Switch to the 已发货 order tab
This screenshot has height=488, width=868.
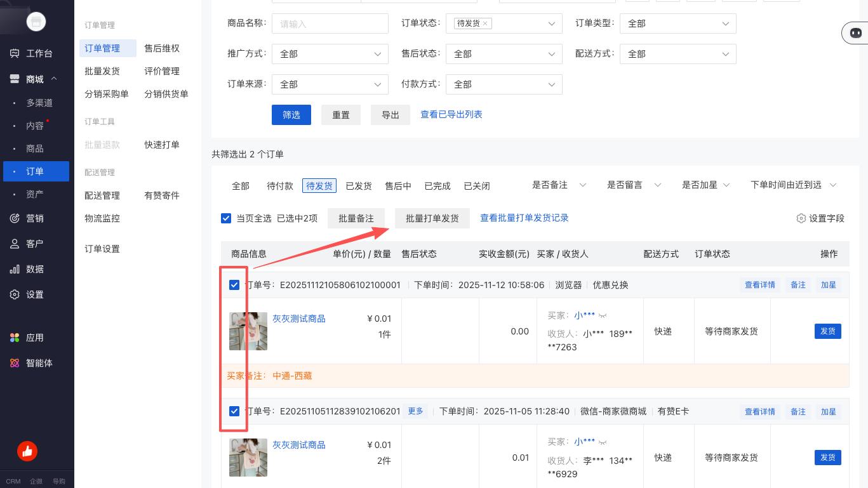pos(358,186)
